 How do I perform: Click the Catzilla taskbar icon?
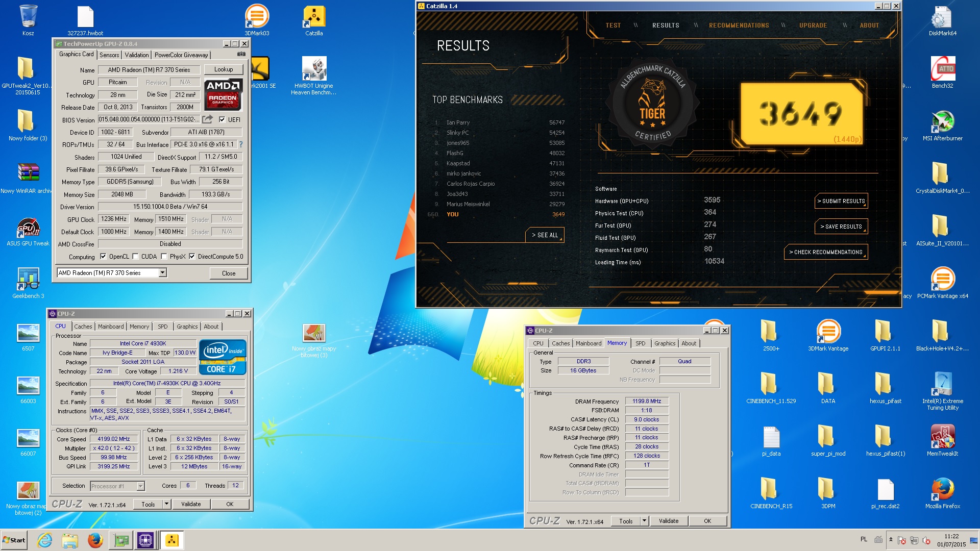(171, 540)
